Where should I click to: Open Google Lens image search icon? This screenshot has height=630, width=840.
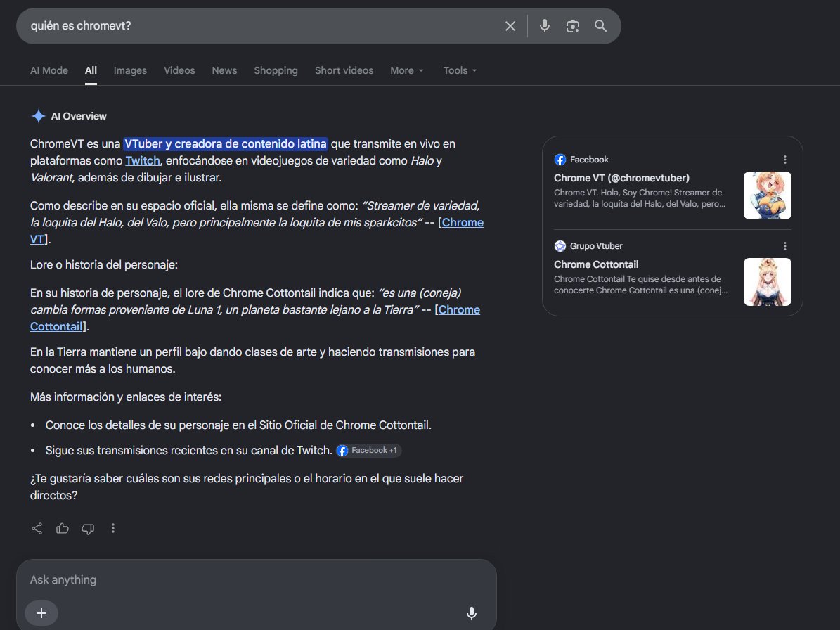pyautogui.click(x=573, y=26)
